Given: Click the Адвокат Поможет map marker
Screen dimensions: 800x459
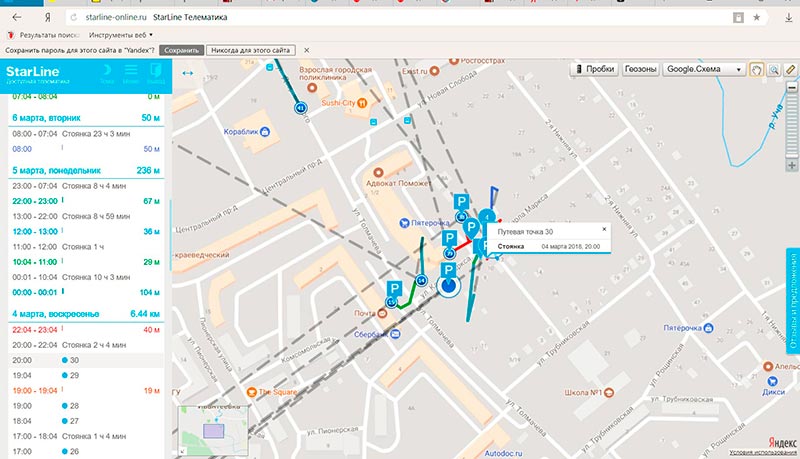Looking at the screenshot, I should (378, 173).
